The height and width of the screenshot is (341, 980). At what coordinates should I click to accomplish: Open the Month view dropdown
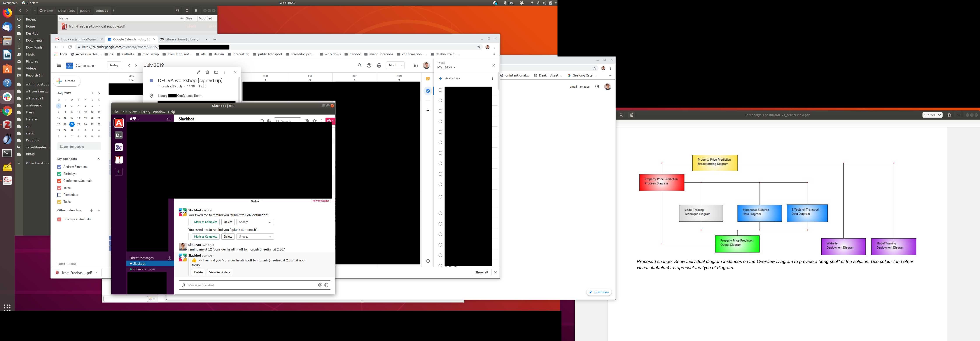tap(396, 65)
